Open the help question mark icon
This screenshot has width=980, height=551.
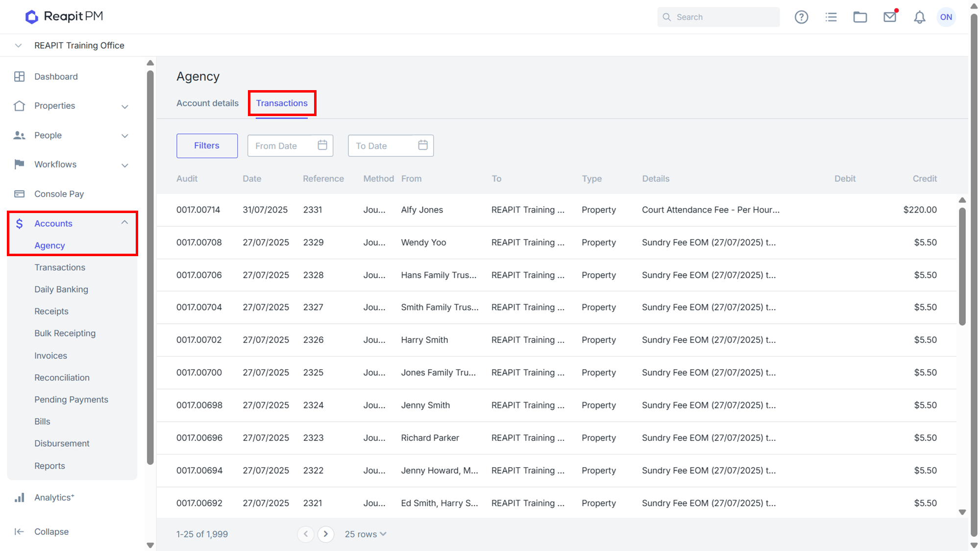801,17
